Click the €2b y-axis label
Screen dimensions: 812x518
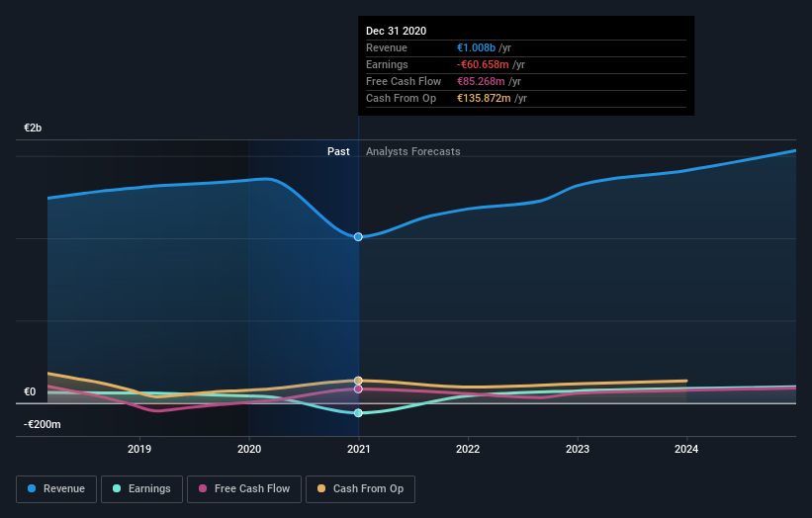pos(33,128)
